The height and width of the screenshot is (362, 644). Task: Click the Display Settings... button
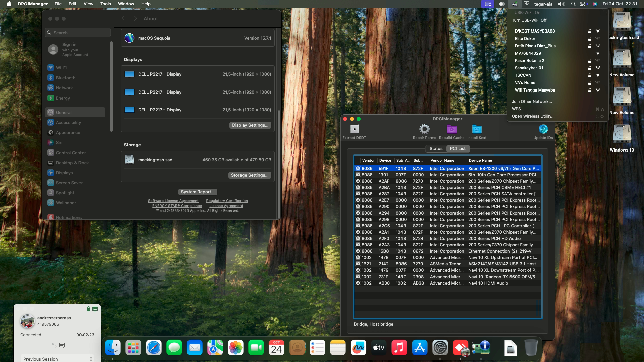point(250,125)
